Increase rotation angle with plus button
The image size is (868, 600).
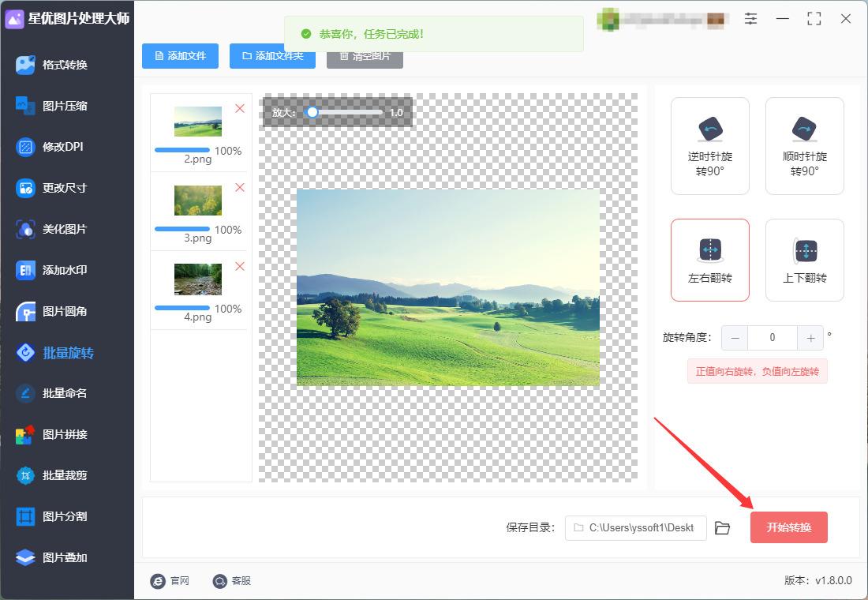pos(810,338)
